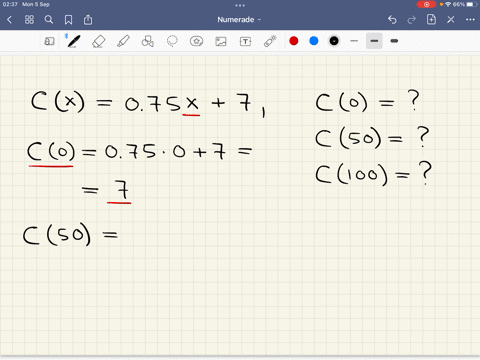Choose the blue pen color

314,41
